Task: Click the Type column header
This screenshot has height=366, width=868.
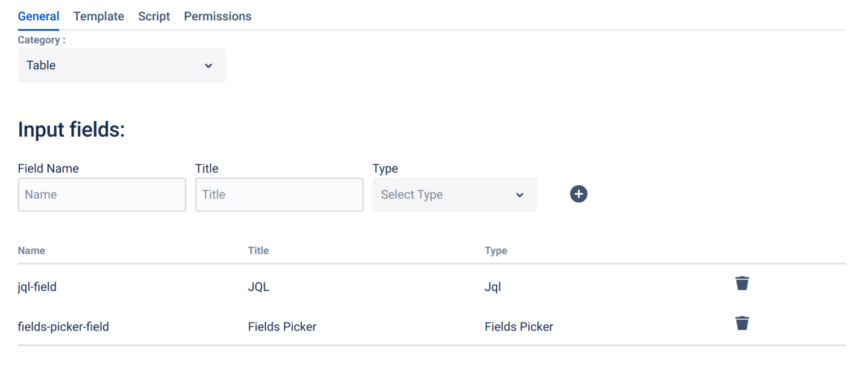Action: [496, 250]
